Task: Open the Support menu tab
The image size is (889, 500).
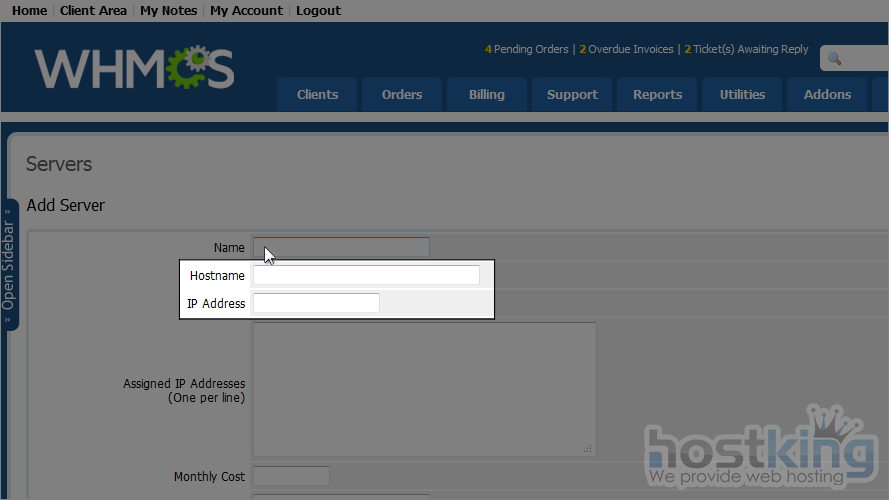Action: (x=572, y=95)
